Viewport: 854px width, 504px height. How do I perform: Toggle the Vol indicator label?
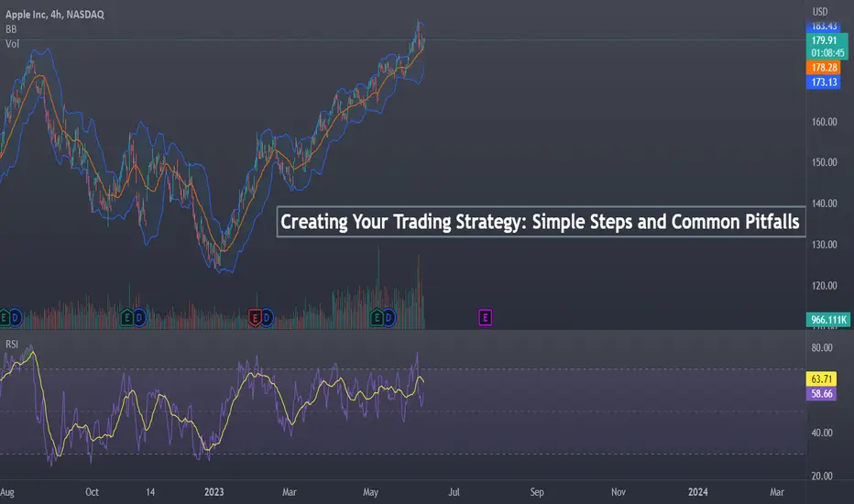tap(12, 44)
